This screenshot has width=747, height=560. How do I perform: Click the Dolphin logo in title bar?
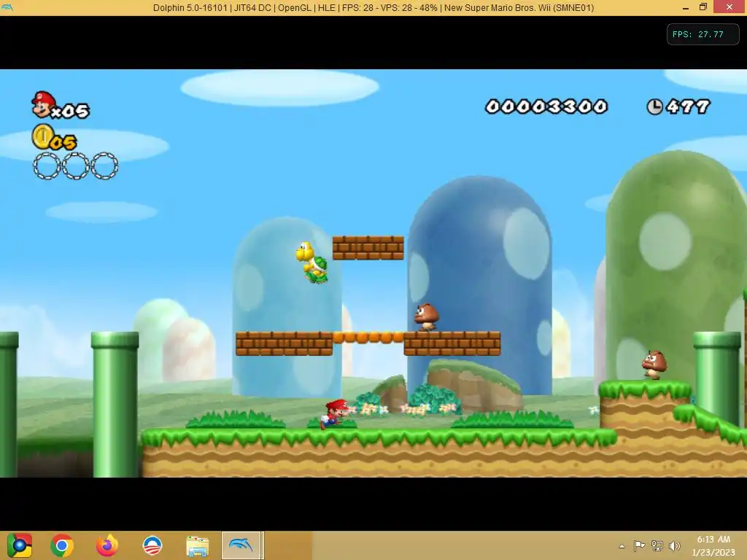[7, 7]
